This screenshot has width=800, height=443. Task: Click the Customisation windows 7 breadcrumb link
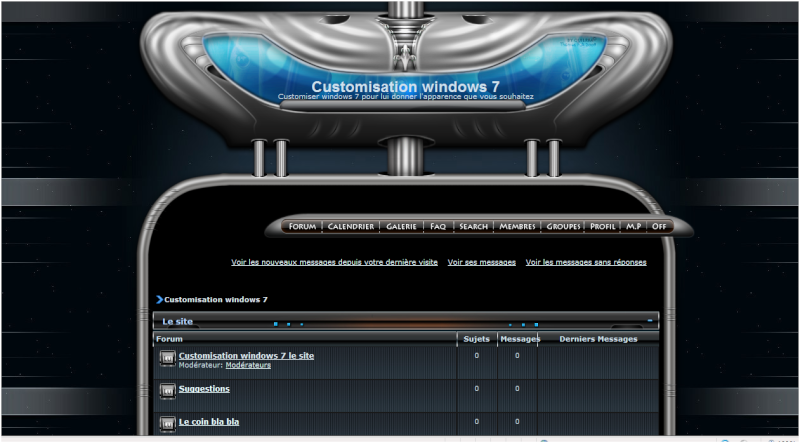(216, 300)
